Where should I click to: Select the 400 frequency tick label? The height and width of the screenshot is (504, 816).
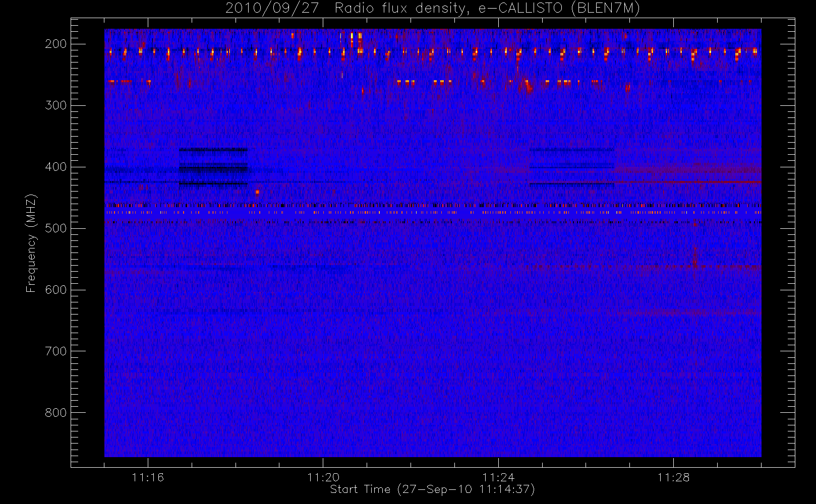click(x=56, y=167)
